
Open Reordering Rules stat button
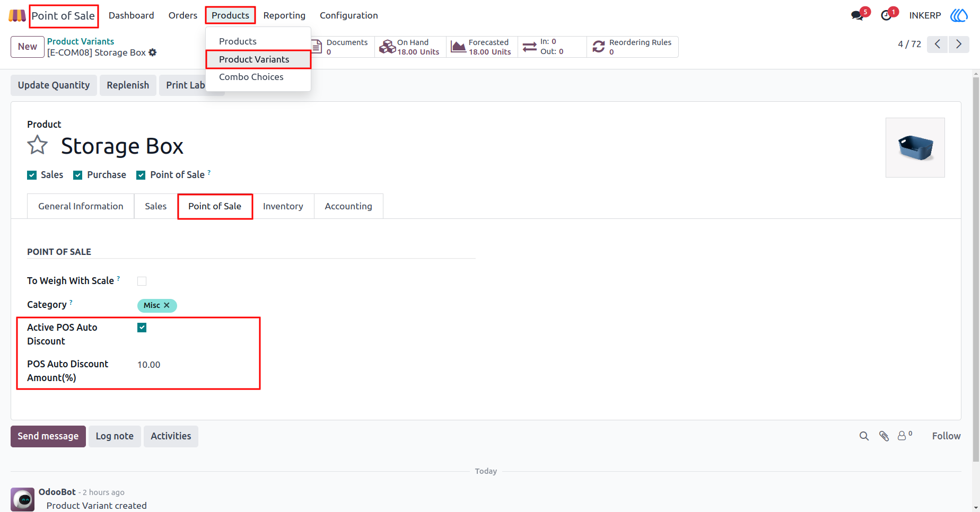[x=633, y=47]
